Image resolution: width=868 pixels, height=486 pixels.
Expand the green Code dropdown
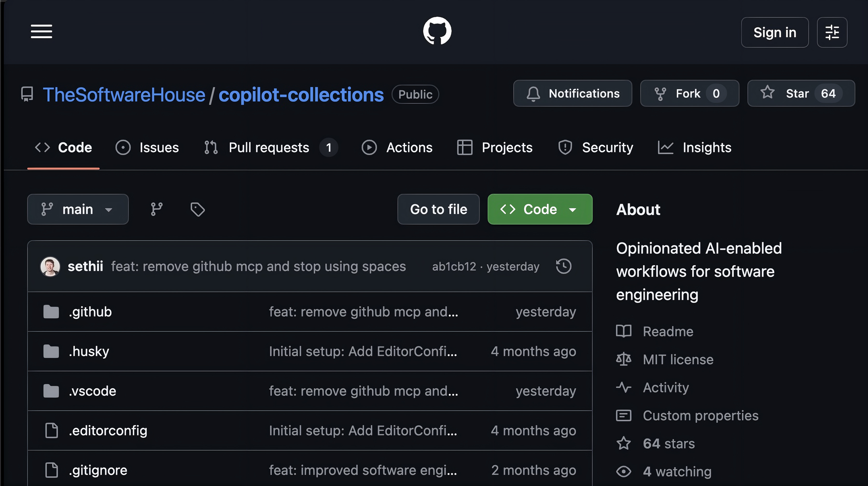(540, 209)
